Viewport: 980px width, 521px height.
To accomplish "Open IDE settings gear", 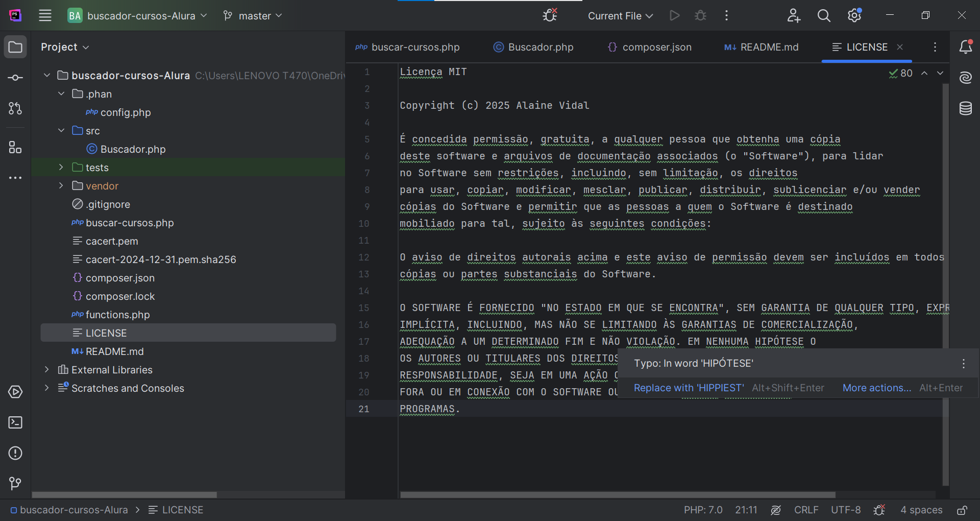I will [x=854, y=15].
